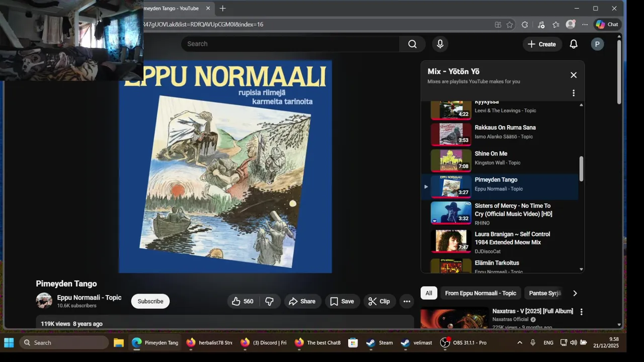This screenshot has width=644, height=362.
Task: Switch to Steam in the taskbar
Action: click(x=379, y=343)
